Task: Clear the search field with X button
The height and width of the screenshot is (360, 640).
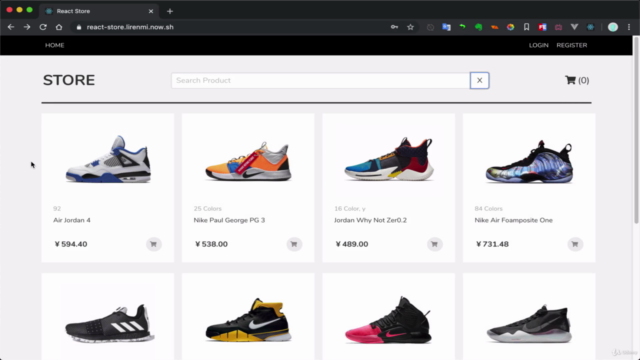Action: click(x=480, y=80)
